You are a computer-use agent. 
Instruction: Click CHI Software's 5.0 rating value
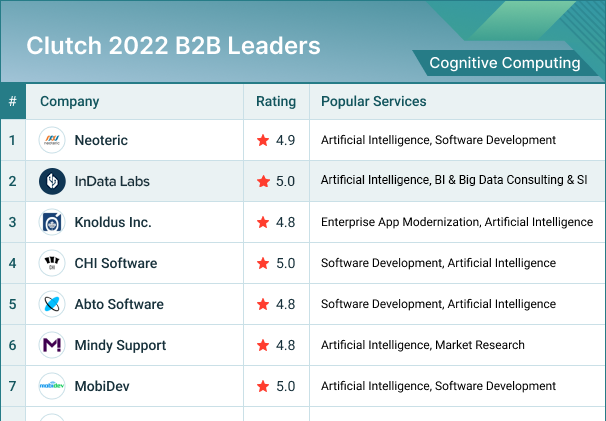pyautogui.click(x=286, y=263)
